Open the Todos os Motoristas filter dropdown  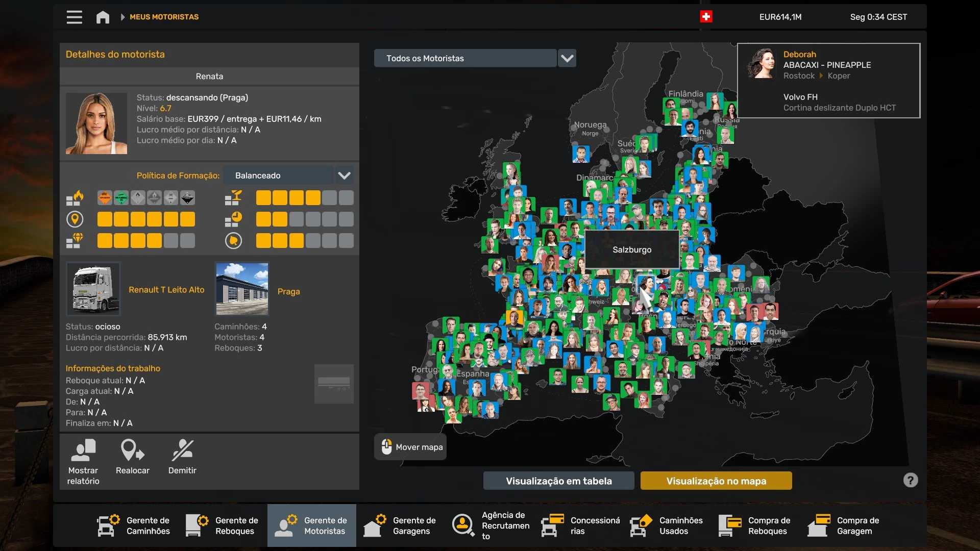pos(567,58)
